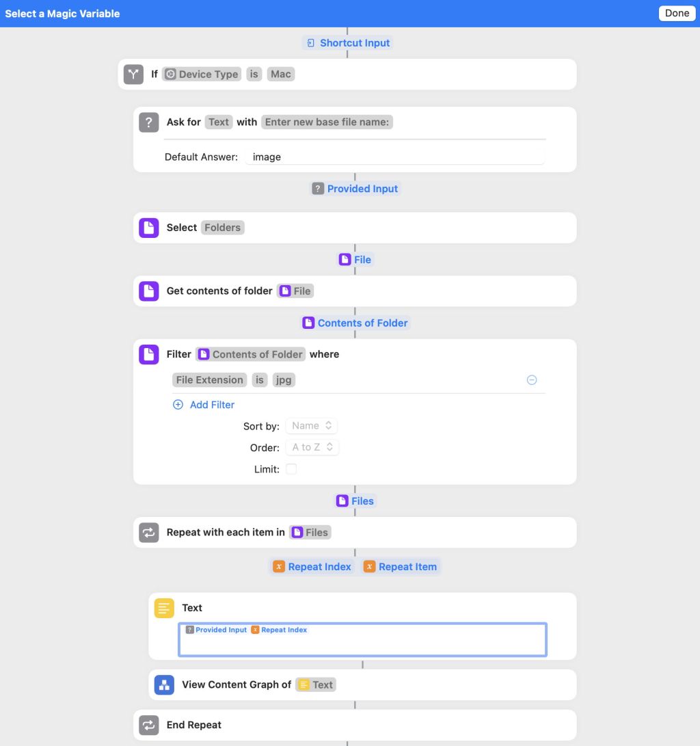Image resolution: width=700 pixels, height=746 pixels.
Task: Click the Filter action file icon
Action: click(x=148, y=354)
